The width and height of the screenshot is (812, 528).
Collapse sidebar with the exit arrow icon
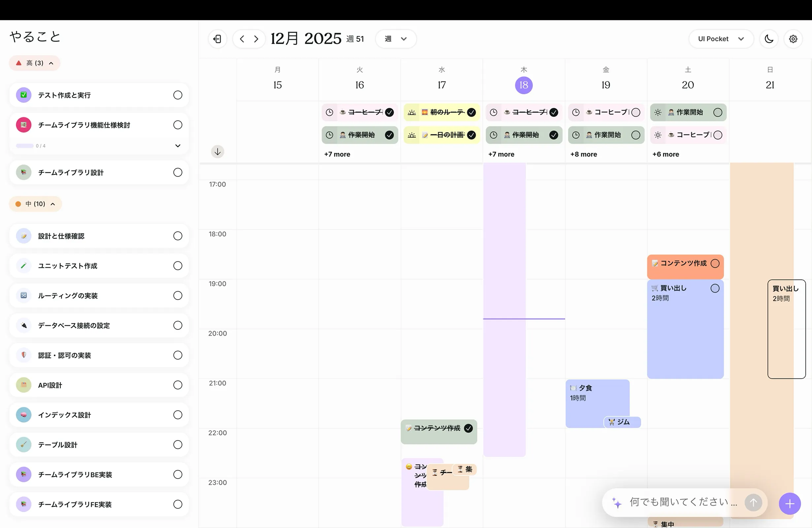click(x=217, y=39)
